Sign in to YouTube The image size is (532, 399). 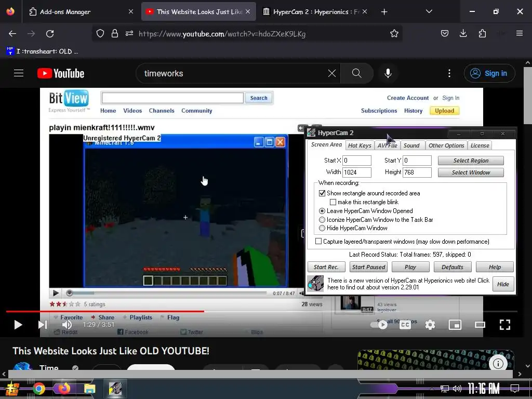(489, 73)
